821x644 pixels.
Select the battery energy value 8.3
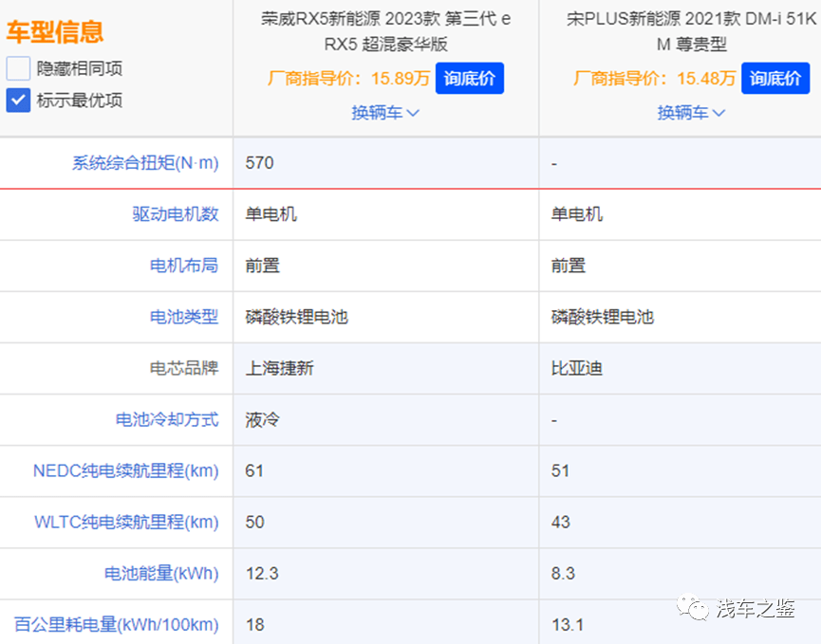pyautogui.click(x=563, y=574)
